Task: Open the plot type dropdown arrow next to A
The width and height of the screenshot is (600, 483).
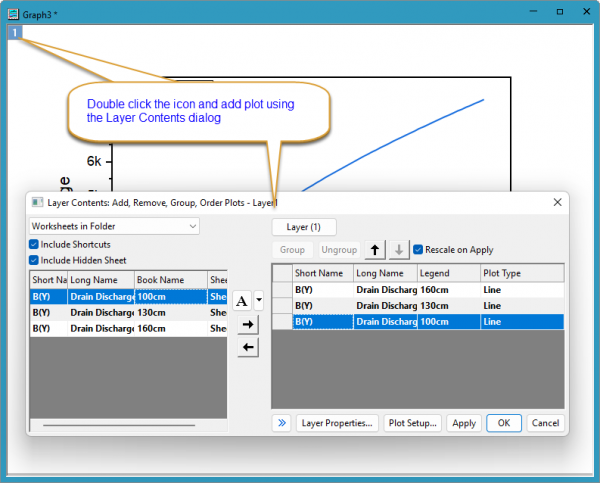Action: 258,300
